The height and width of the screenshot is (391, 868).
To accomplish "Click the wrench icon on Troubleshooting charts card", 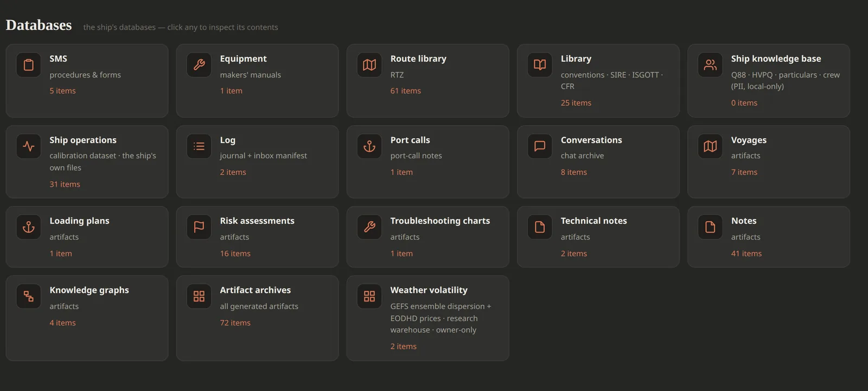I will tap(369, 227).
